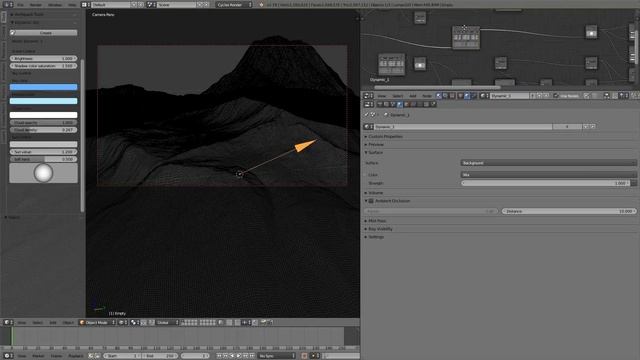Viewport: 640px width, 360px height.
Task: Jump to first frame in timeline
Action: 219,356
